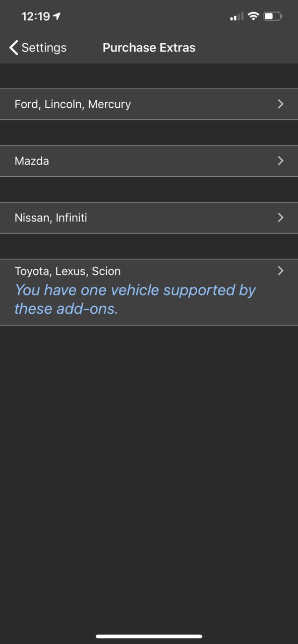Tap the home indicator bar
This screenshot has height=644, width=298.
tap(149, 636)
